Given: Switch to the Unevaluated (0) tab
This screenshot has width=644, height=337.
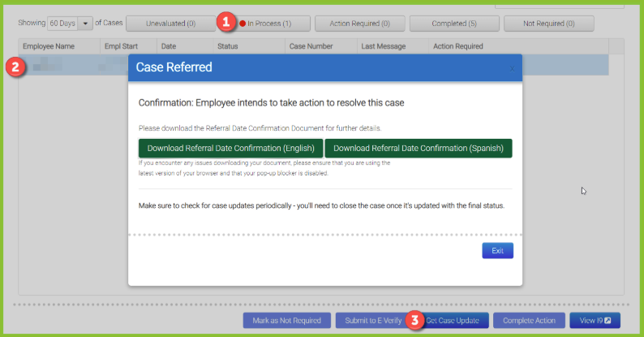Looking at the screenshot, I should tap(170, 24).
